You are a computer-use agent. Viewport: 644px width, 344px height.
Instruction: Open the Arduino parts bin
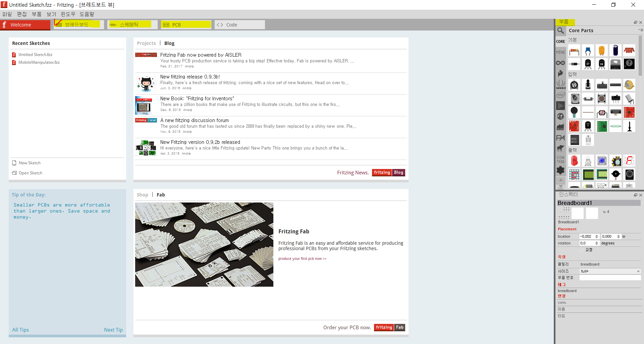(x=560, y=63)
